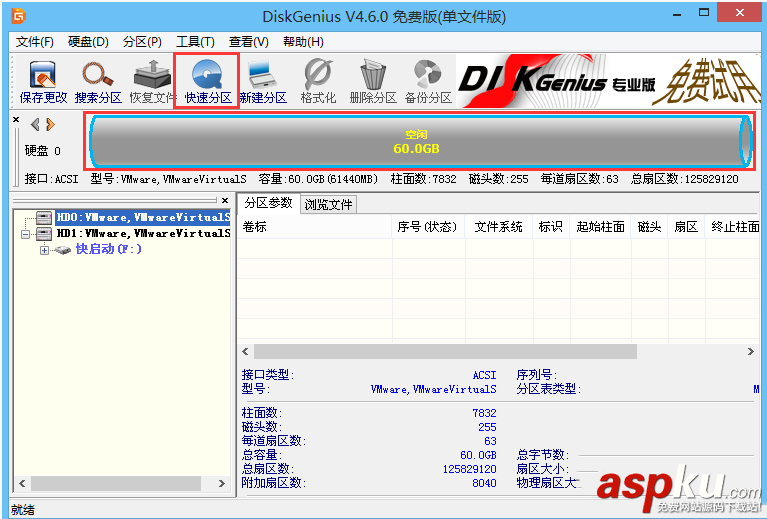Click the 每道扇区数 value 63
This screenshot has height=519, width=767.
pyautogui.click(x=491, y=441)
